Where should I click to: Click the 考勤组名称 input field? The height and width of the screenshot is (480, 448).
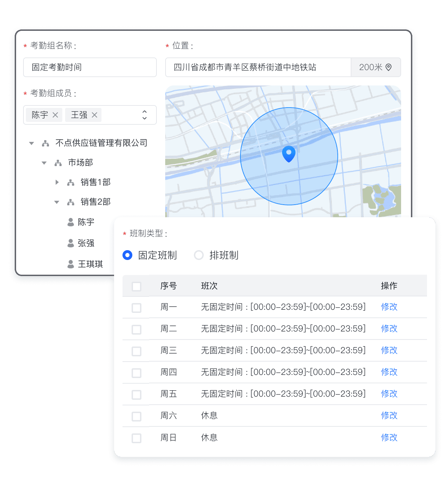click(x=90, y=67)
